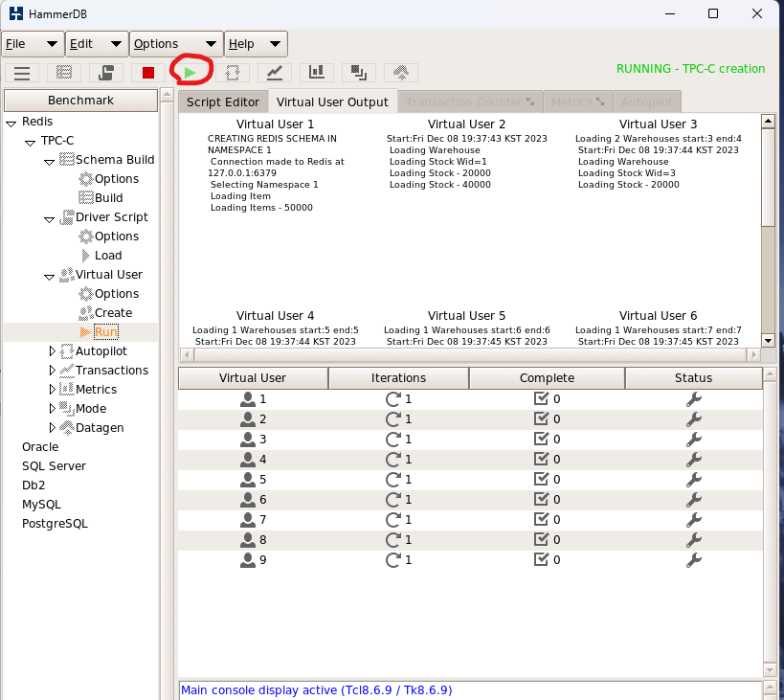Collapse the Driver Script node
The height and width of the screenshot is (700, 784).
pyautogui.click(x=49, y=219)
